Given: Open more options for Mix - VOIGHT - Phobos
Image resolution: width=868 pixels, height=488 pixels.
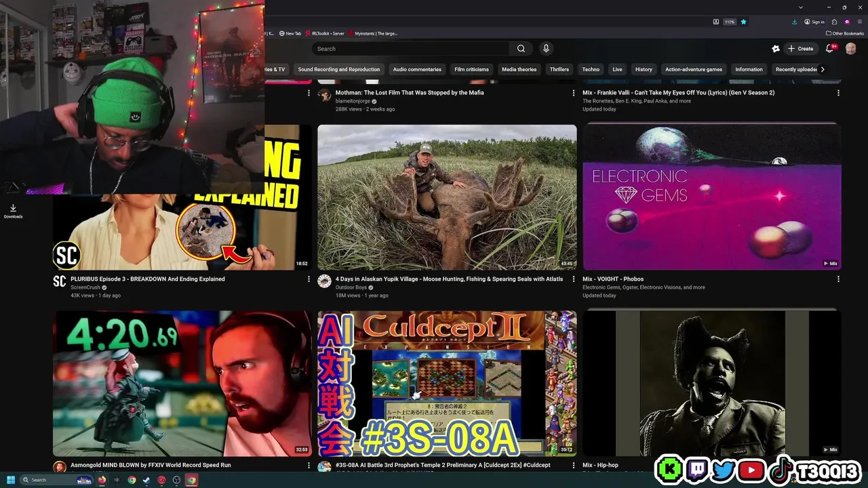Looking at the screenshot, I should coord(838,279).
